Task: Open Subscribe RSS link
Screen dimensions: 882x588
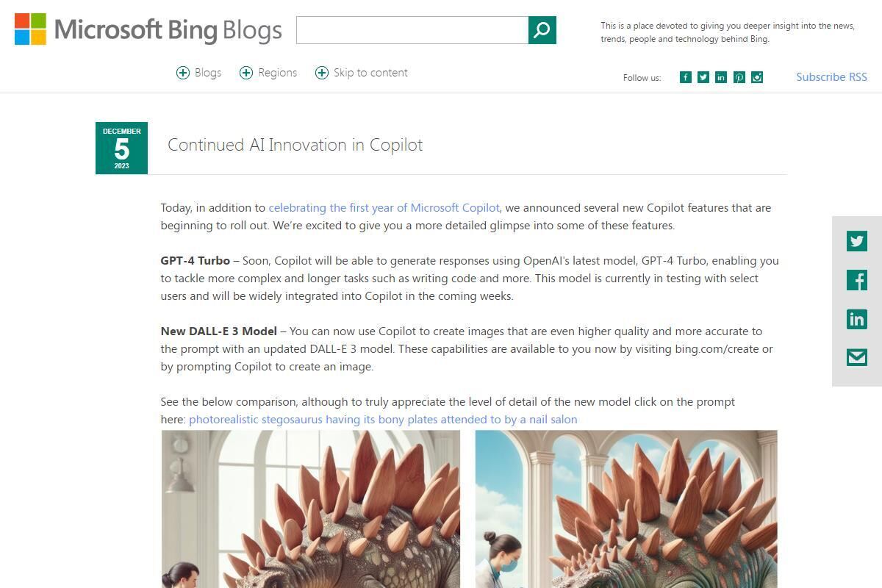Action: 831,76
